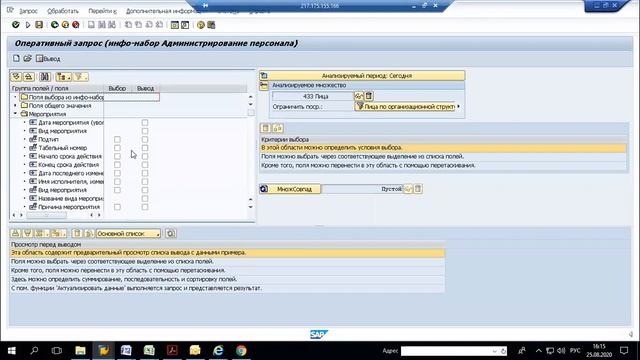This screenshot has height=360, width=640.
Task: Tick Вывод checkbox for Подтип
Action: point(145,140)
